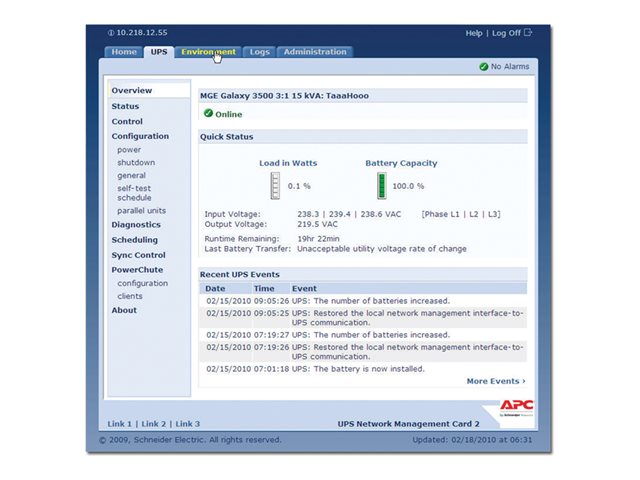
Task: Open the Logs tab
Action: point(260,52)
